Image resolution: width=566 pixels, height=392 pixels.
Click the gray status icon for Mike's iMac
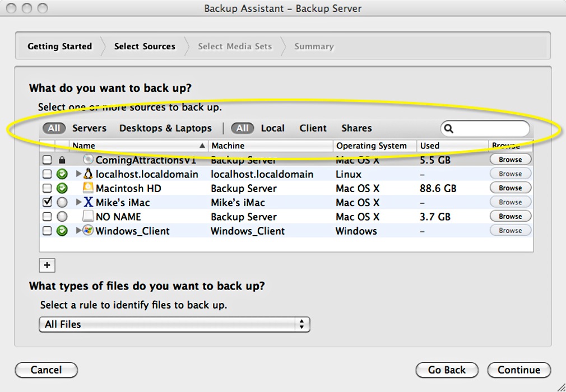coord(62,202)
